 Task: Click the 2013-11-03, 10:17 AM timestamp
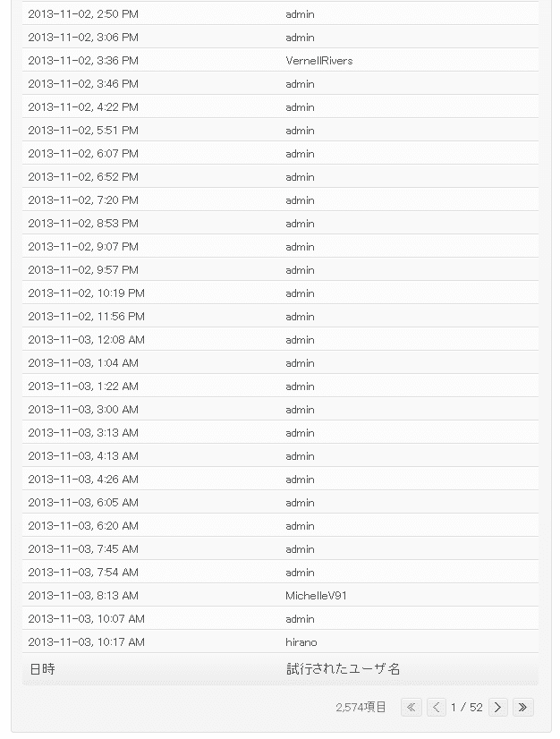[x=86, y=642]
